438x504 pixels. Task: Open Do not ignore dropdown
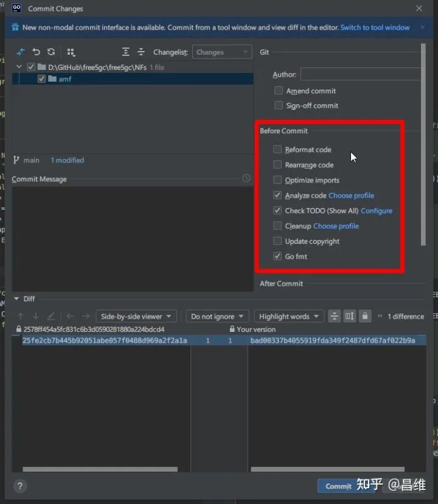pyautogui.click(x=217, y=316)
